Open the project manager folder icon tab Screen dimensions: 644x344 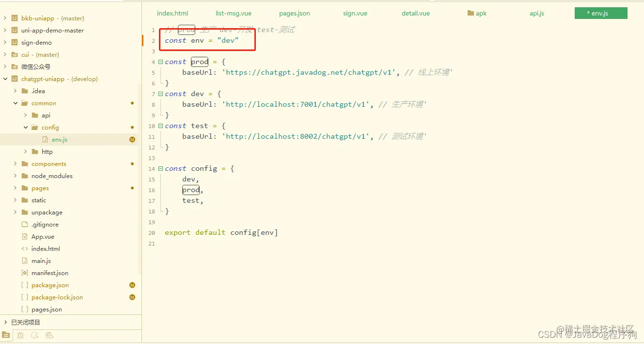coord(6,335)
